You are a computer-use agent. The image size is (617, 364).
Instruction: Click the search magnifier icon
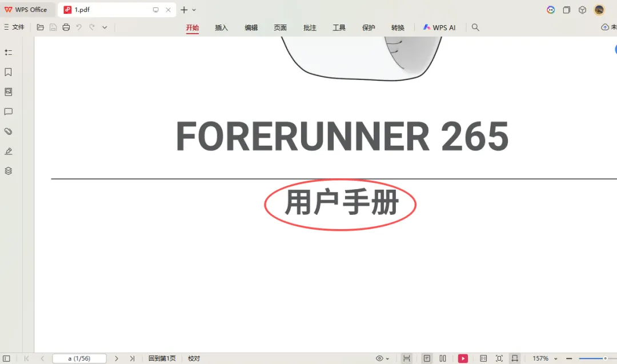coord(475,27)
